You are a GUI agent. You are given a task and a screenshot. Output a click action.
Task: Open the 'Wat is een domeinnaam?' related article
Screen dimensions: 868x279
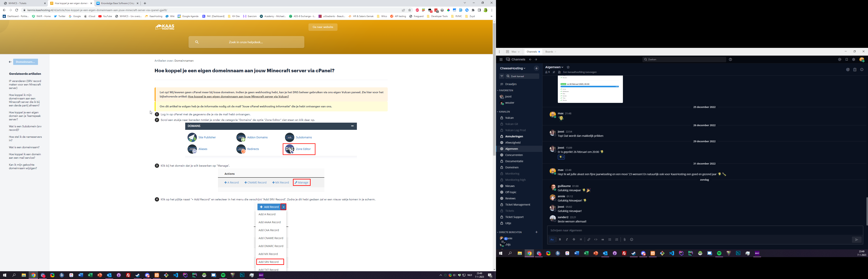coord(24,147)
